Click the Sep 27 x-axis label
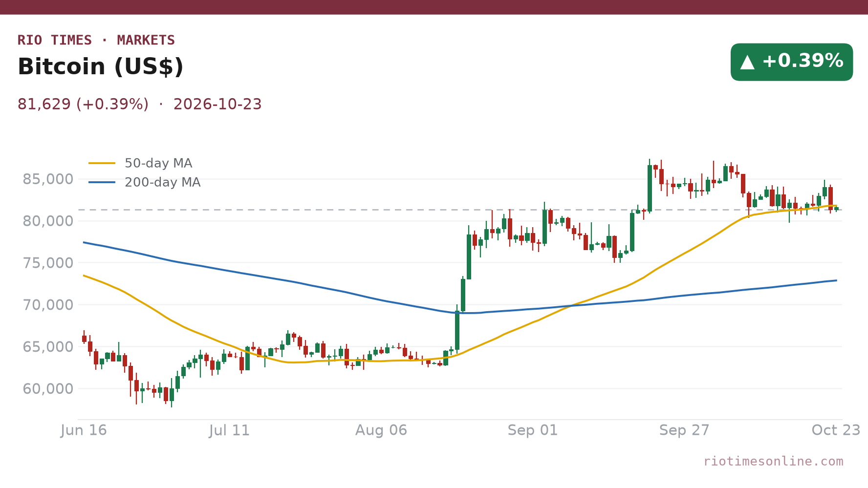This screenshot has height=488, width=868. click(x=684, y=430)
